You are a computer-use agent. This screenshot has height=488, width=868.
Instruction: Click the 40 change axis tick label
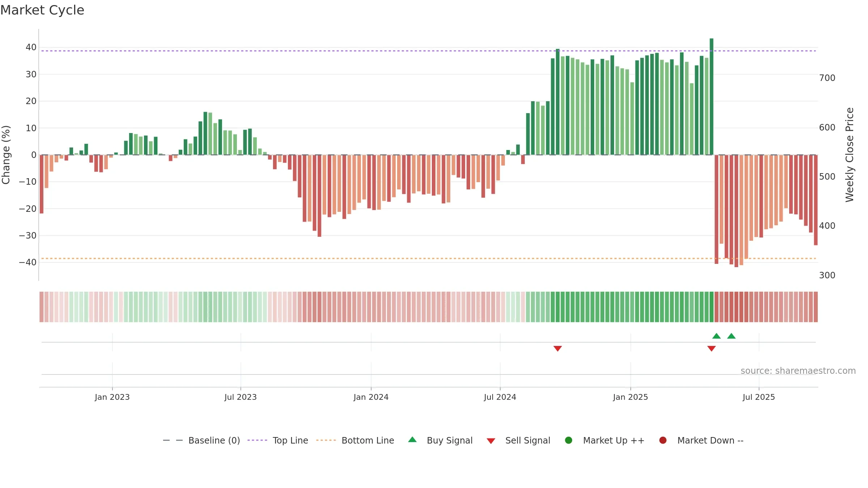pos(31,47)
